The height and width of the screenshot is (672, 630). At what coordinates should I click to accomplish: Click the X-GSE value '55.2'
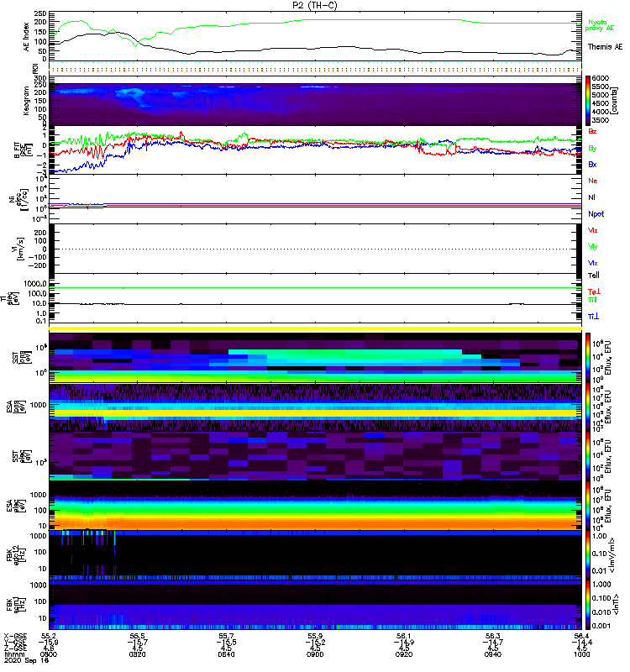coord(49,636)
